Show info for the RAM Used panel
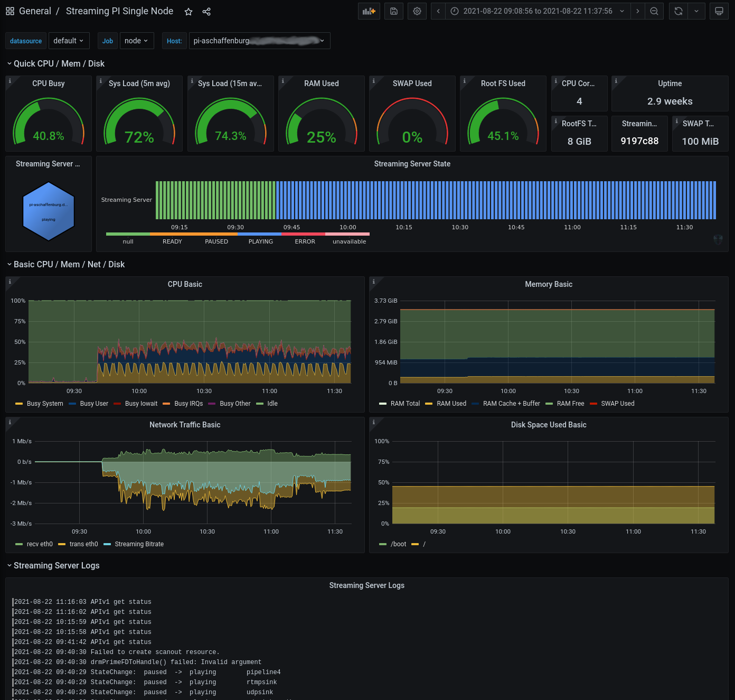The width and height of the screenshot is (735, 700). click(x=282, y=80)
